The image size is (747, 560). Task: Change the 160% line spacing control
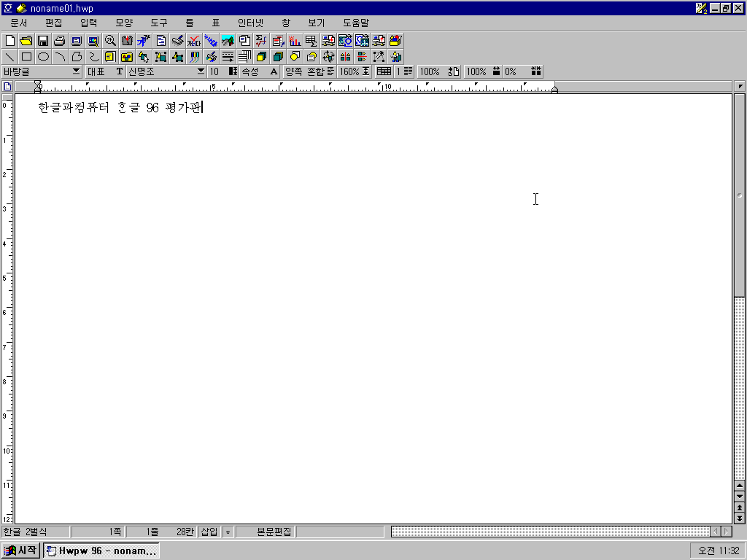click(x=354, y=71)
